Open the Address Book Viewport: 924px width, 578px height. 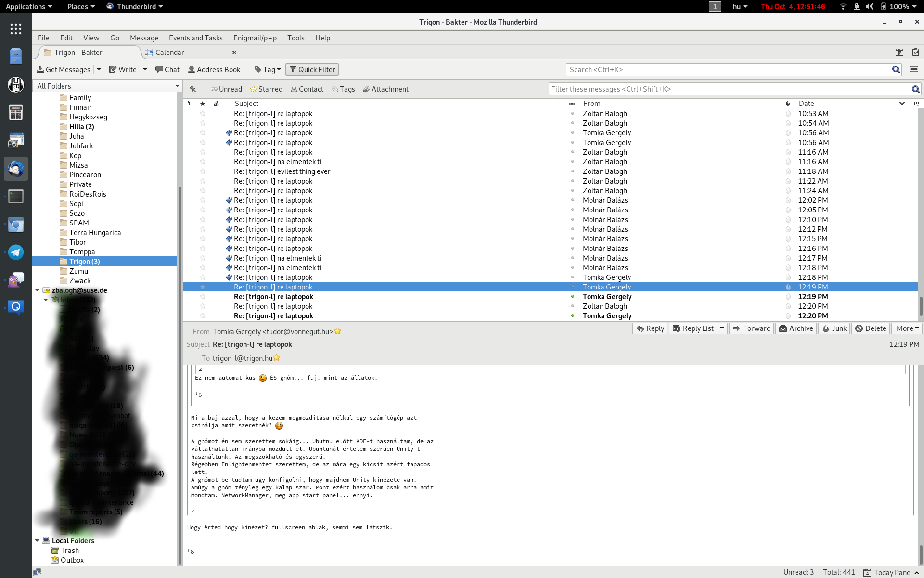(x=214, y=69)
